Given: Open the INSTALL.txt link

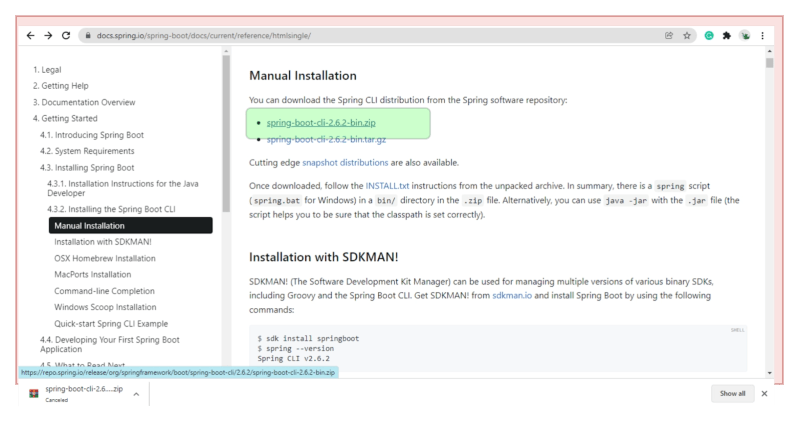Looking at the screenshot, I should (x=387, y=186).
